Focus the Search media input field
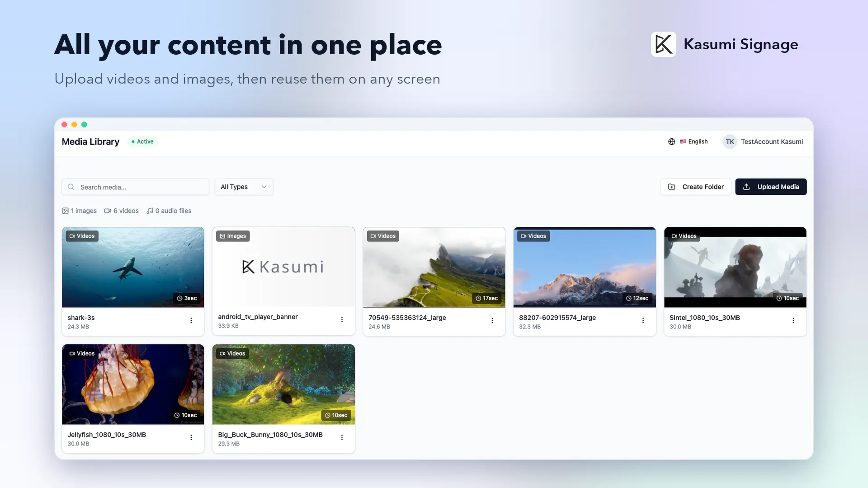The width and height of the screenshot is (868, 488). coord(135,187)
